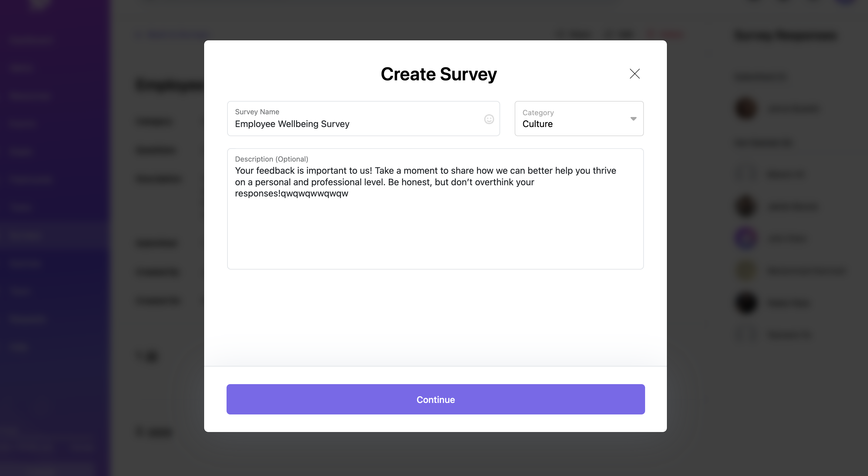Continue to the next survey step
The width and height of the screenshot is (868, 476).
point(435,399)
